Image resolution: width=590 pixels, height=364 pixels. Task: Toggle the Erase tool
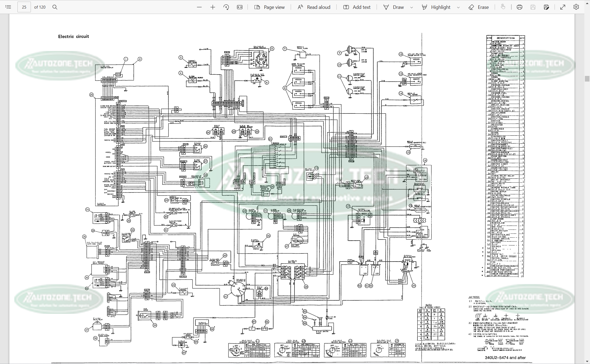[x=479, y=7]
